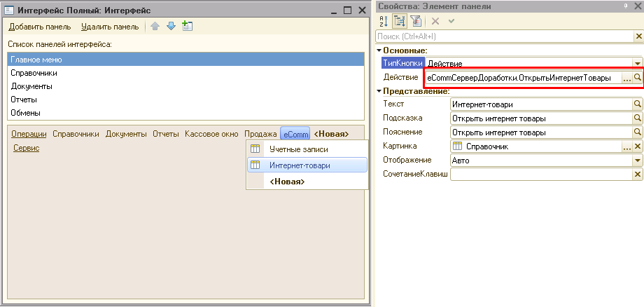Image resolution: width=644 pixels, height=307 pixels.
Task: Pin the properties panel with the pushpin
Action: pyautogui.click(x=626, y=6)
